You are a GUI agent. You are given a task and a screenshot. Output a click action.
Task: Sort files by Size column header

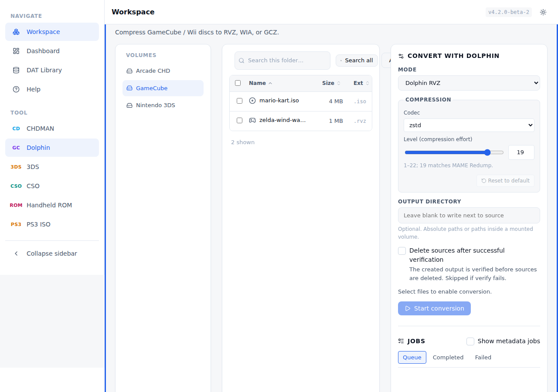tap(331, 83)
